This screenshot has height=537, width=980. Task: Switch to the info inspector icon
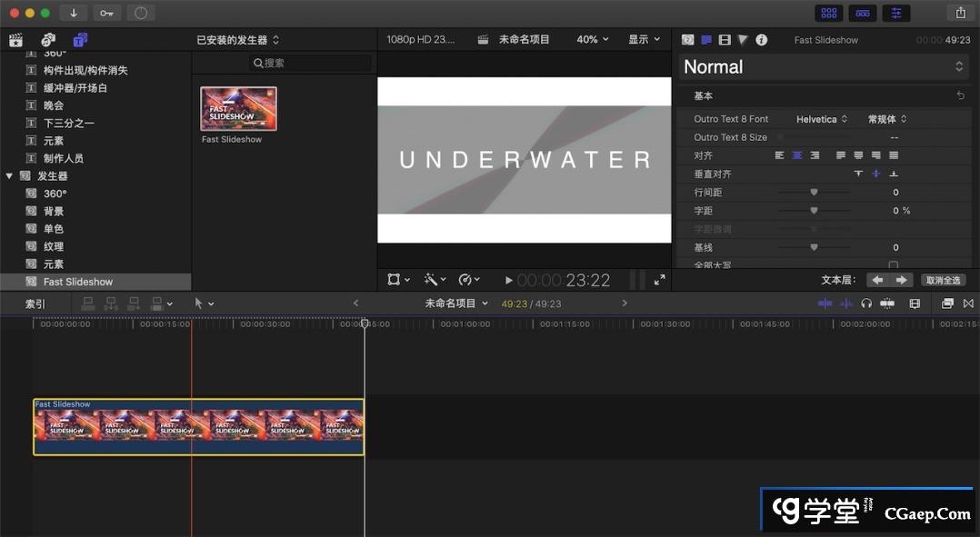click(762, 40)
